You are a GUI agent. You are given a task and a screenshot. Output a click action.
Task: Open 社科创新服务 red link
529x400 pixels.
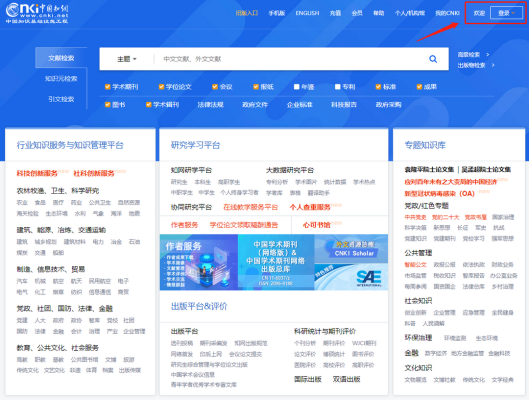click(x=94, y=173)
